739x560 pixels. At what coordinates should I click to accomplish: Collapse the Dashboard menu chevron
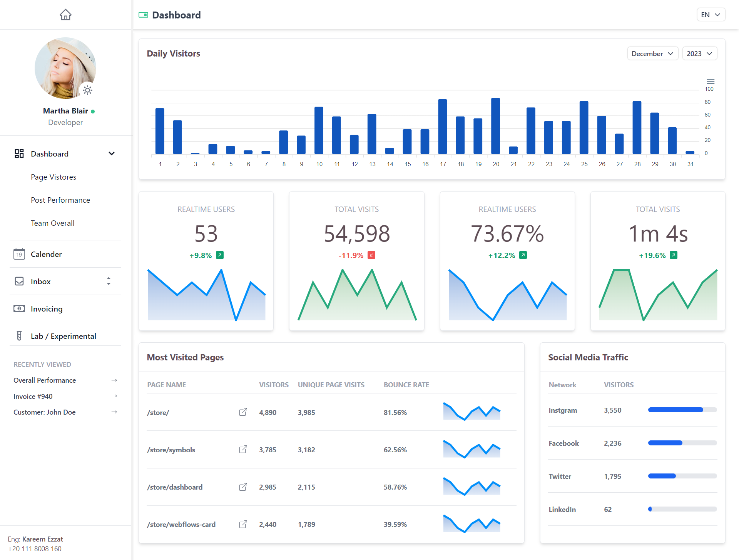112,153
